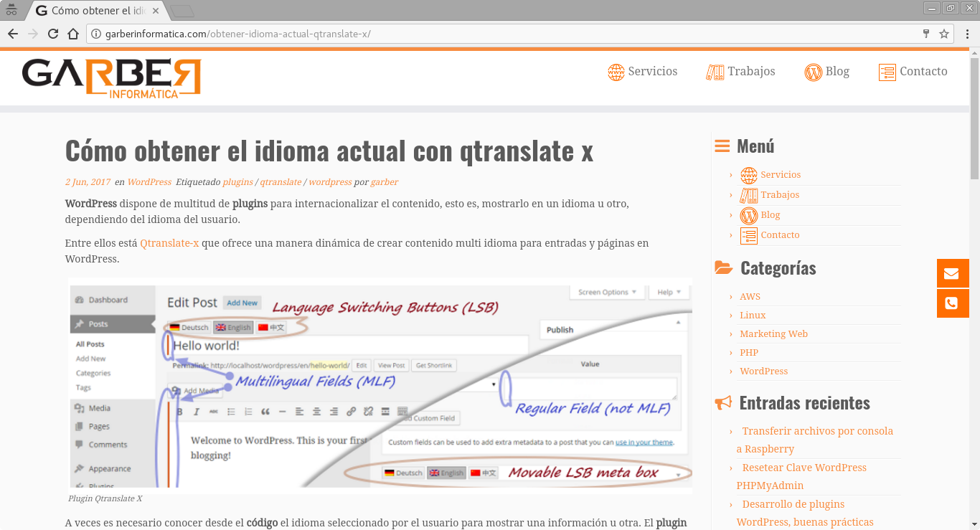The width and height of the screenshot is (980, 530).
Task: Open 'Desarrollo de plugins WordPress' recent post
Action: 805,513
